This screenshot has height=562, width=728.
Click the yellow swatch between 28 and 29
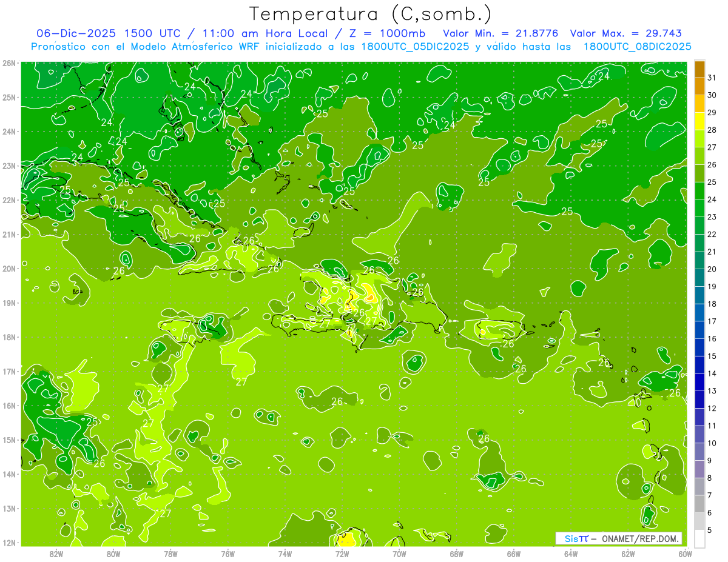[x=699, y=121]
